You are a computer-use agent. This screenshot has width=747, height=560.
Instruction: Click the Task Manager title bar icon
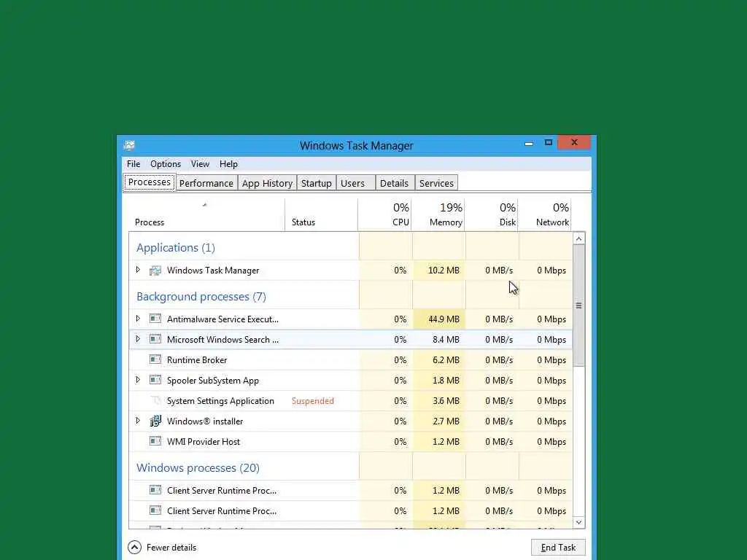pyautogui.click(x=129, y=145)
